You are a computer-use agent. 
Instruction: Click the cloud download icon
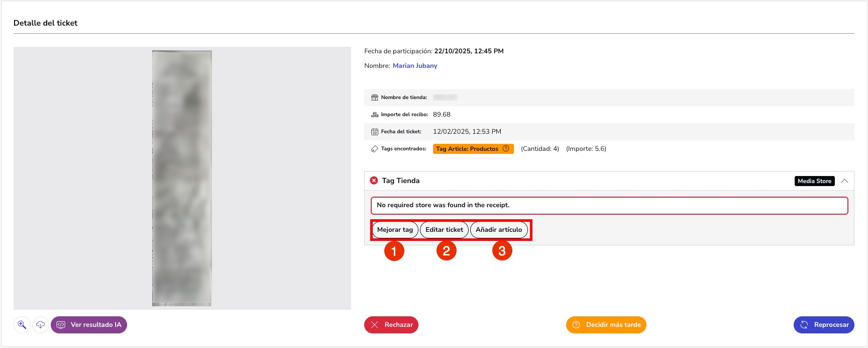(x=41, y=325)
